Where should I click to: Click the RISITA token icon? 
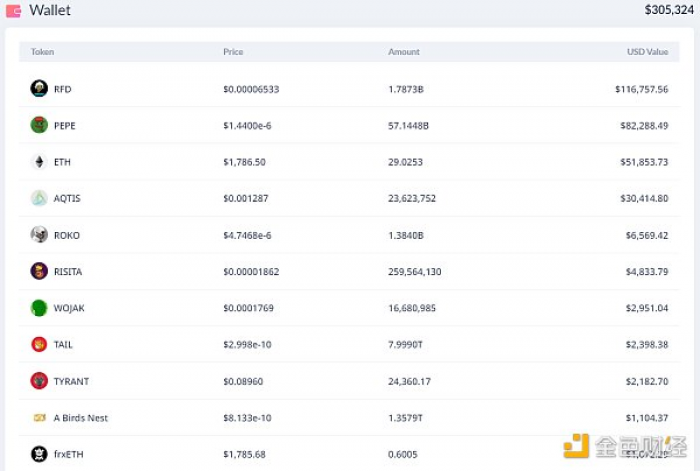pos(39,271)
